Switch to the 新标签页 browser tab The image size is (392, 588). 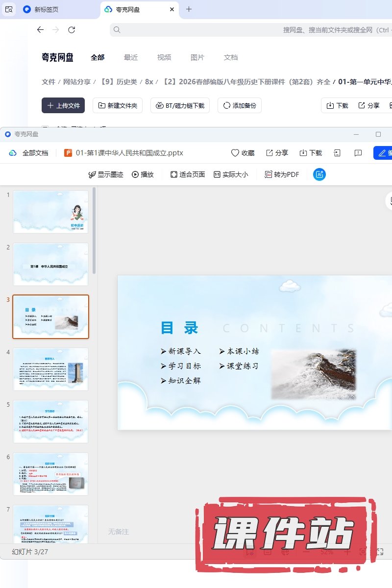point(46,9)
